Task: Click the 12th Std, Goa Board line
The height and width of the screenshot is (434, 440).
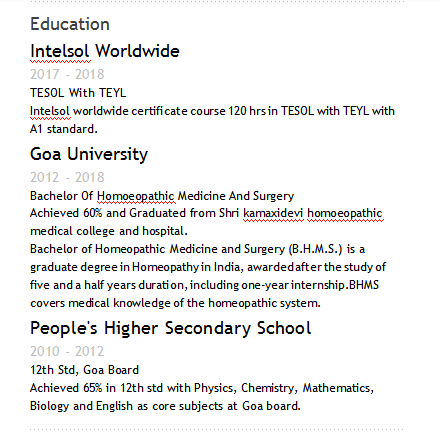Action: click(84, 370)
